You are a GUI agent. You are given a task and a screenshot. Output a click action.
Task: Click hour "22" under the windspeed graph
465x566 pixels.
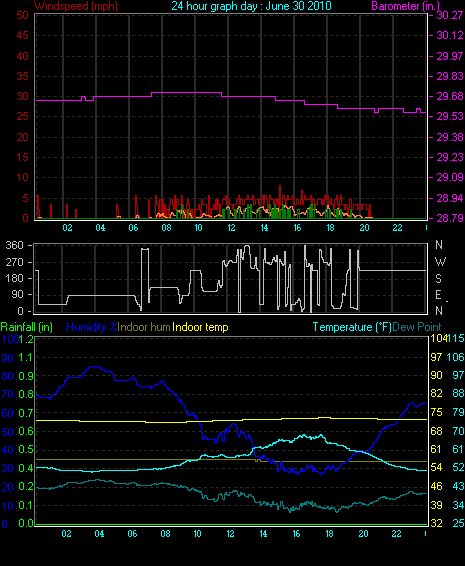coord(397,228)
